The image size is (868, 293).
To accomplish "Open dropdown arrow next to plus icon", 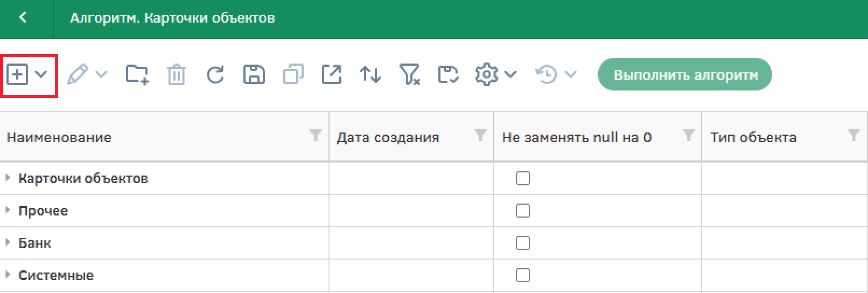I will tap(41, 74).
